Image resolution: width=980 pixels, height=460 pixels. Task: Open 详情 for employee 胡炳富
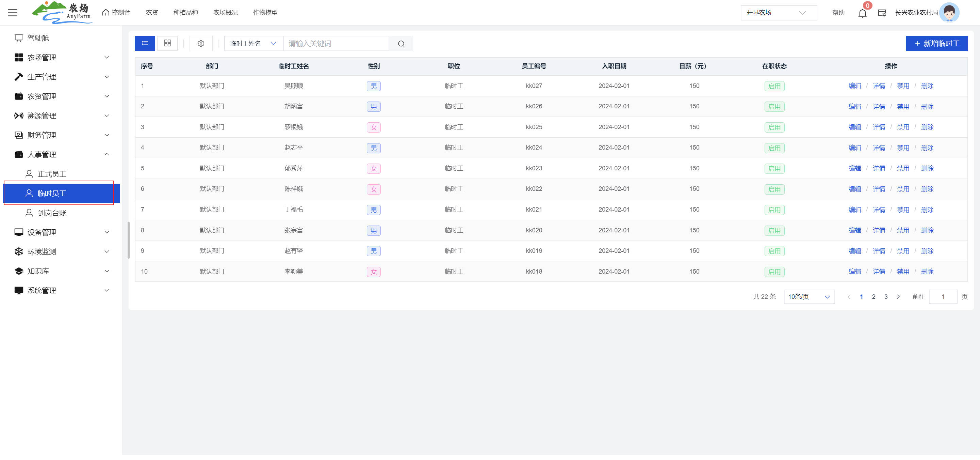(879, 107)
